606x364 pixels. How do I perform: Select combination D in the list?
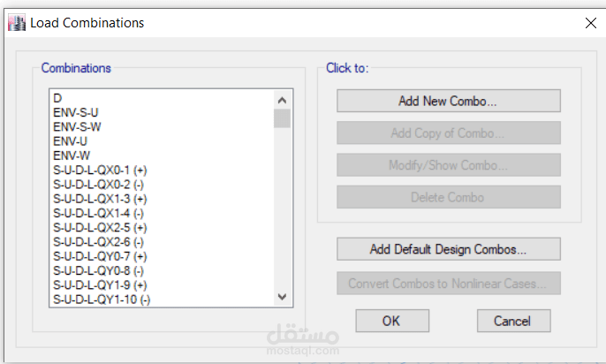tap(57, 98)
